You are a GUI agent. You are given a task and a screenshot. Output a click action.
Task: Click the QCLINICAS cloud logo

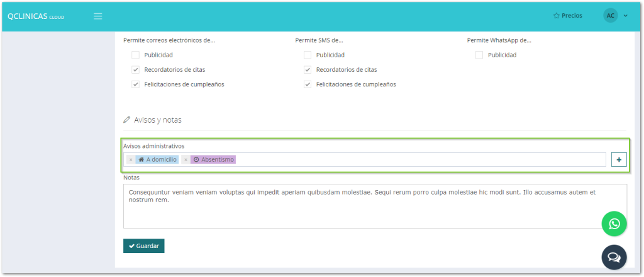pos(36,16)
